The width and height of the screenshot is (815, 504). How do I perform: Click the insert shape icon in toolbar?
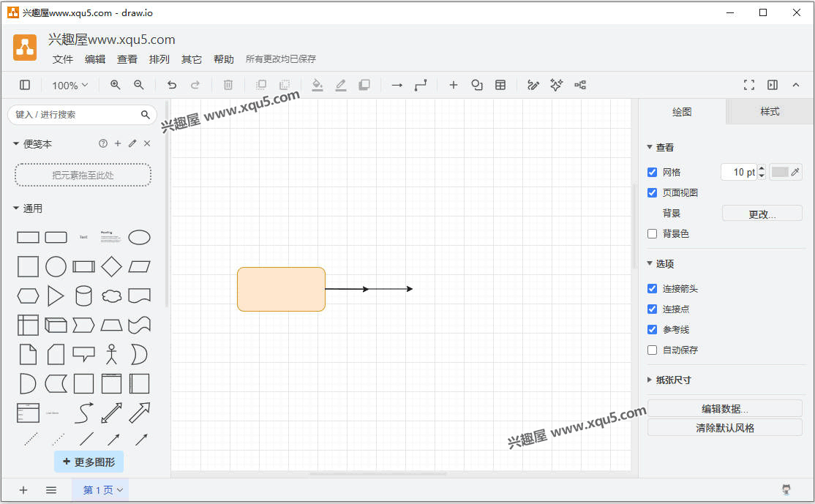click(477, 85)
